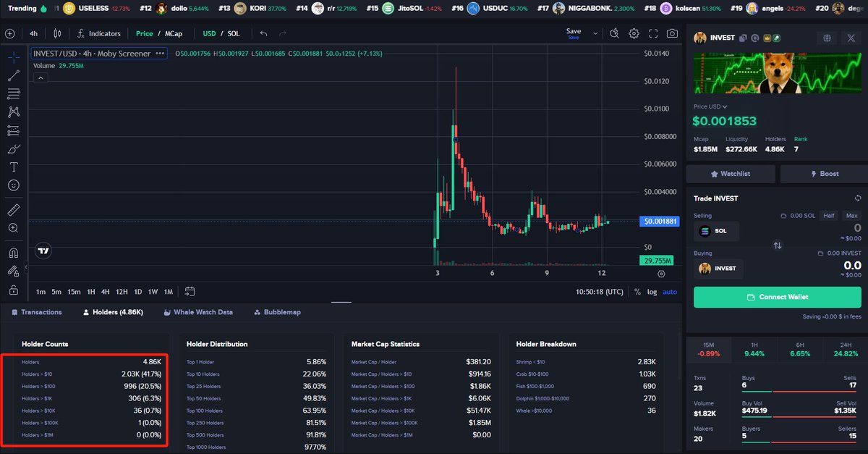
Task: Select the trend line drawing tool
Action: point(14,75)
